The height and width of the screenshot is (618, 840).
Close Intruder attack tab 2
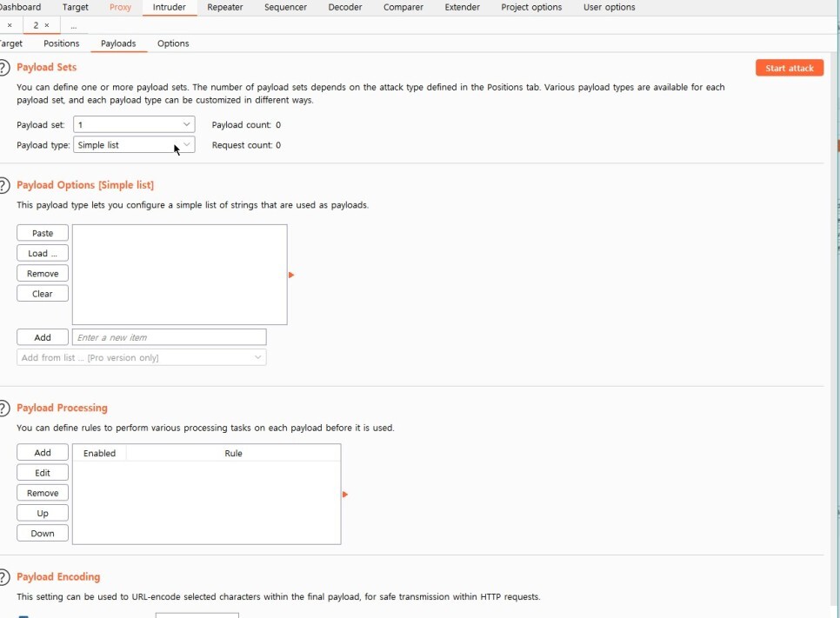tap(47, 25)
